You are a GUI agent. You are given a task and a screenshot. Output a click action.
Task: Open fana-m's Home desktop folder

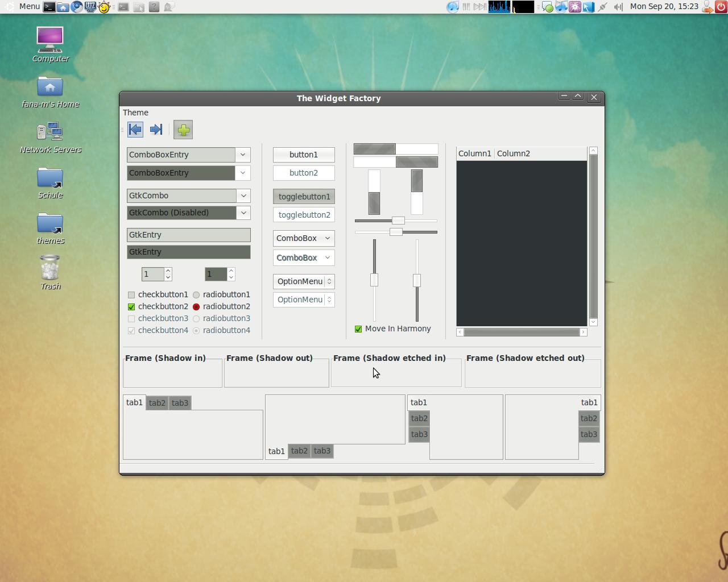(51, 92)
